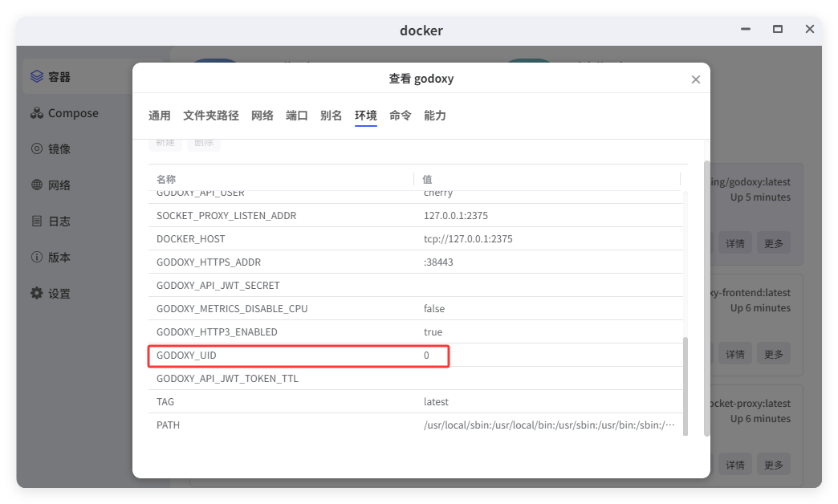Click the 更多 button for godoxy-frontend
Image resolution: width=838 pixels, height=504 pixels.
point(773,353)
